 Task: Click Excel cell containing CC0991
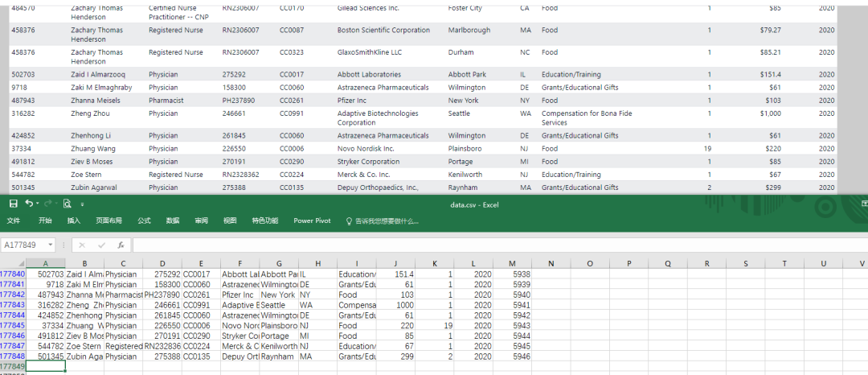[201, 305]
